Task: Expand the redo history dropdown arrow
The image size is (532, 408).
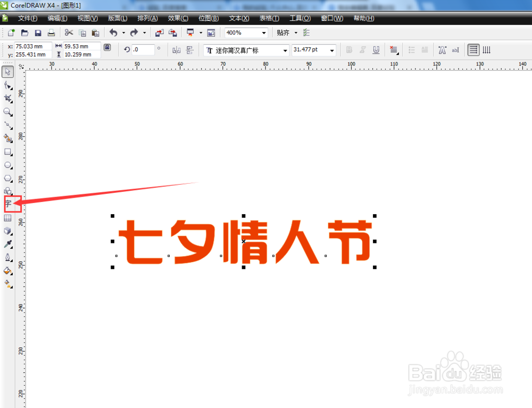Action: click(x=144, y=33)
